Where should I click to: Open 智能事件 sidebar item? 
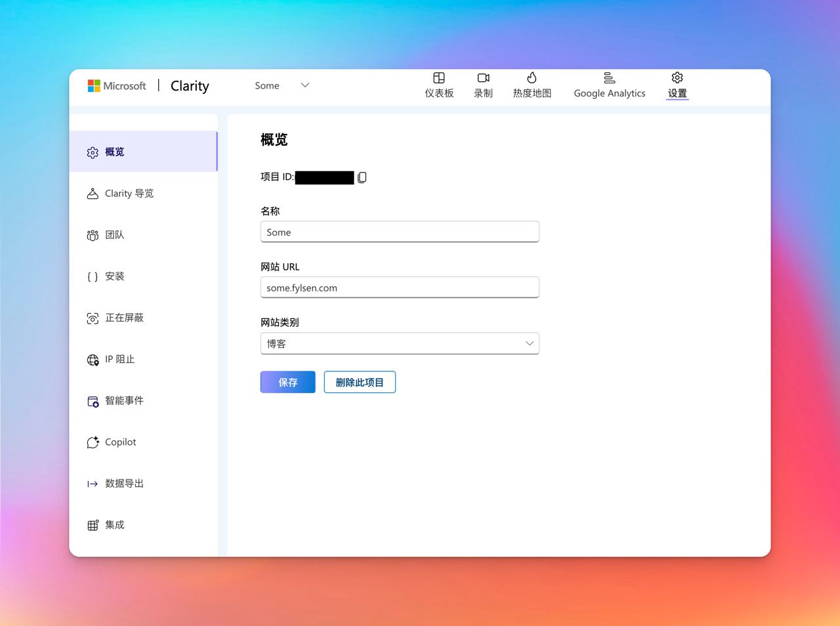(x=143, y=400)
